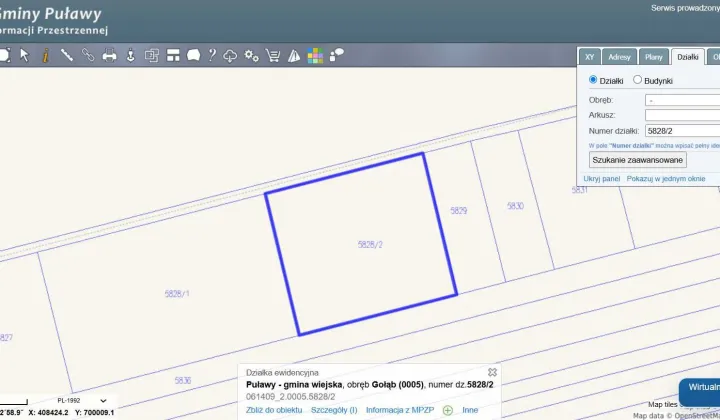Switch to the Plany tab
The width and height of the screenshot is (720, 420).
(x=653, y=57)
